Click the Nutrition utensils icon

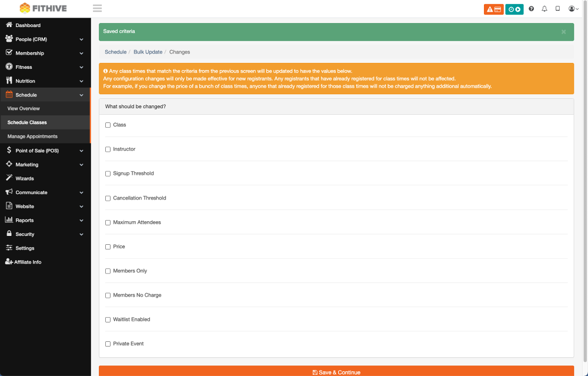tap(9, 80)
